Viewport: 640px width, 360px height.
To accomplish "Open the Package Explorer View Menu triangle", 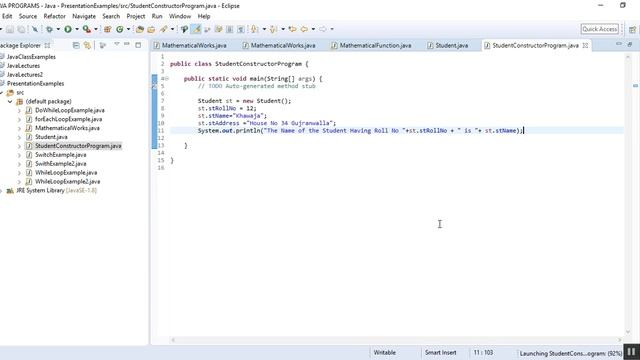I will [x=117, y=44].
